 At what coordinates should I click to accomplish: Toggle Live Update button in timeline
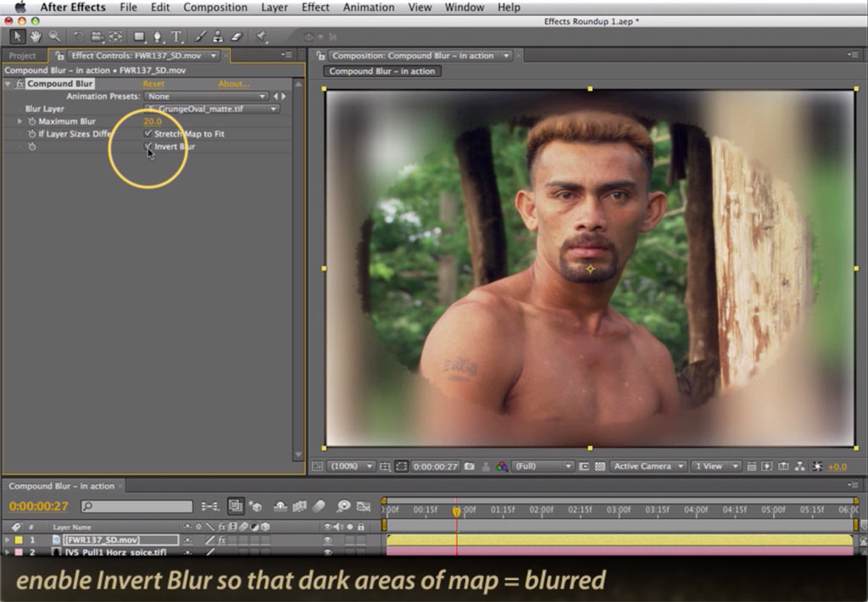click(236, 505)
